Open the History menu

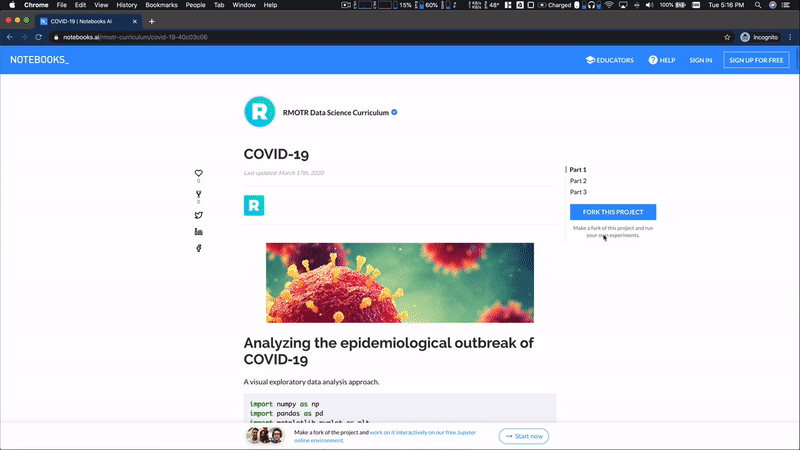(x=127, y=5)
